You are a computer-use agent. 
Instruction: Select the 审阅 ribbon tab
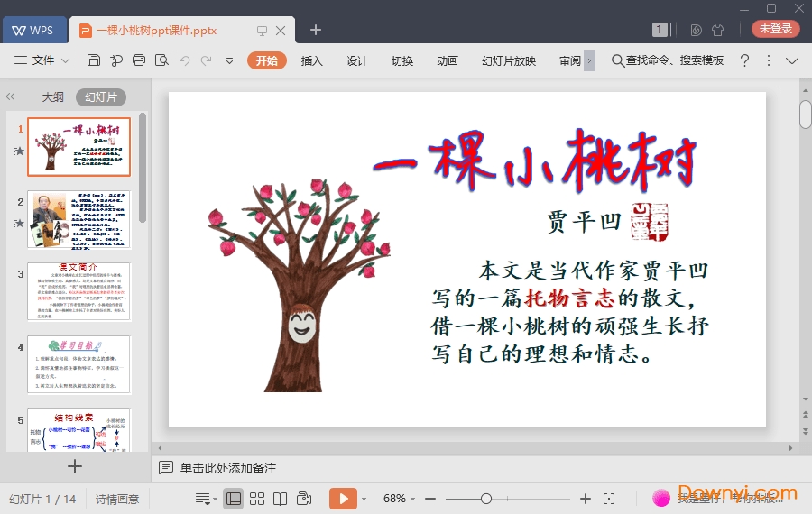click(570, 60)
